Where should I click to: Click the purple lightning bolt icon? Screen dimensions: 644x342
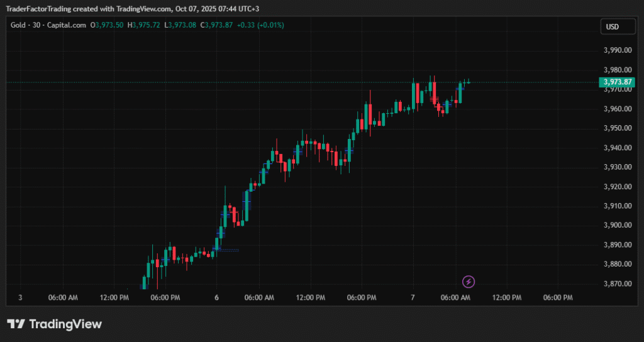(x=468, y=282)
